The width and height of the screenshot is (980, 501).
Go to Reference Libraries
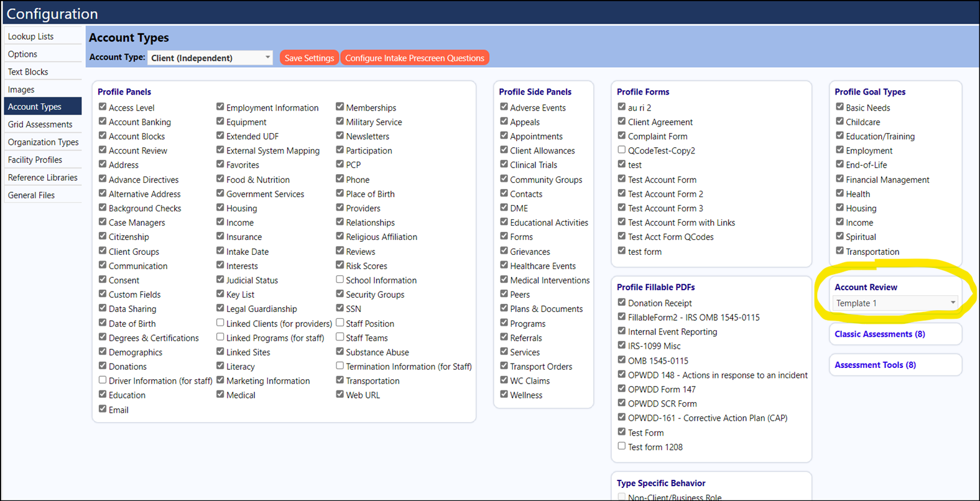coord(43,177)
